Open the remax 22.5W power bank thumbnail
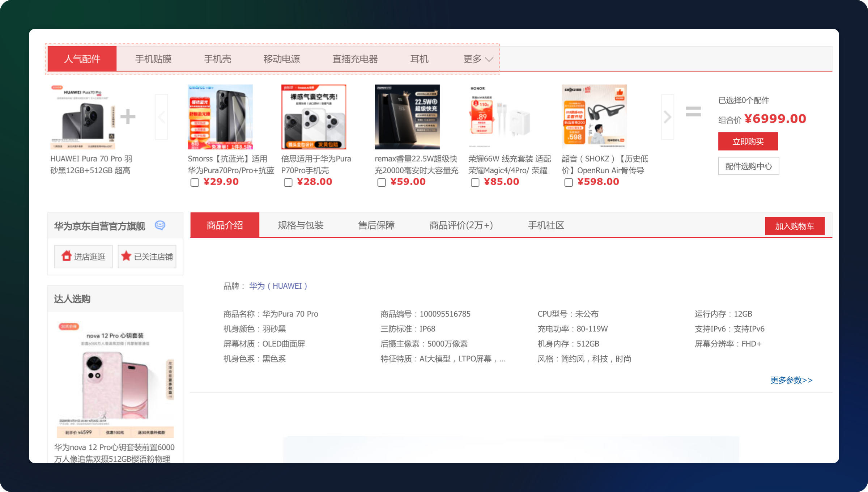The image size is (868, 492). click(x=407, y=117)
